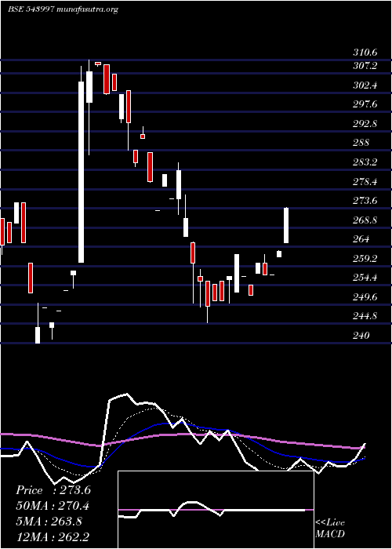The height and width of the screenshot is (549, 392).
Task: Click the 288 price axis label
Action: (361, 143)
